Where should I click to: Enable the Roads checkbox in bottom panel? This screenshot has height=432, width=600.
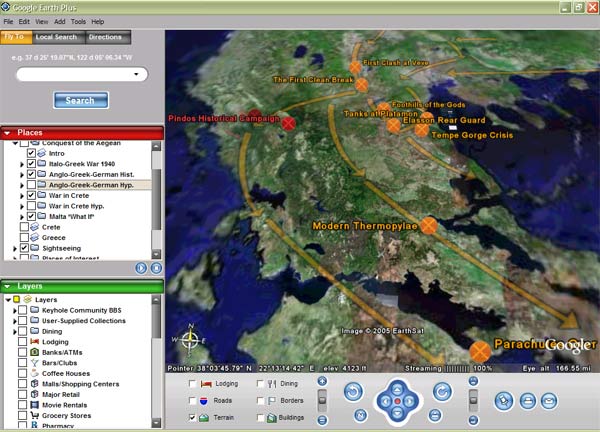point(192,401)
